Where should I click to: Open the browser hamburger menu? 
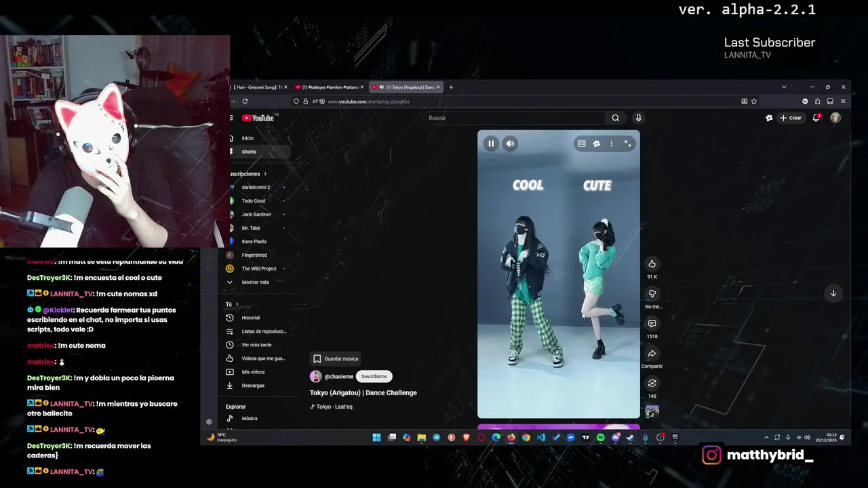(843, 101)
